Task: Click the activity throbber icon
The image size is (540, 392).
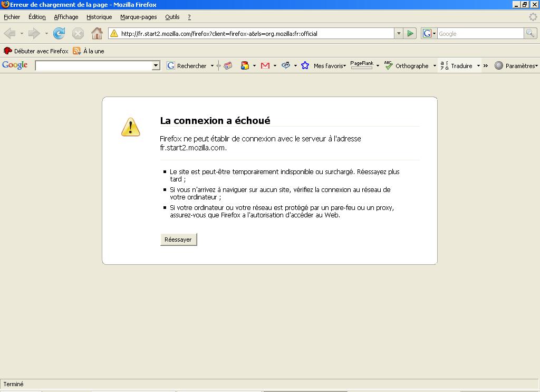Action: (533, 16)
